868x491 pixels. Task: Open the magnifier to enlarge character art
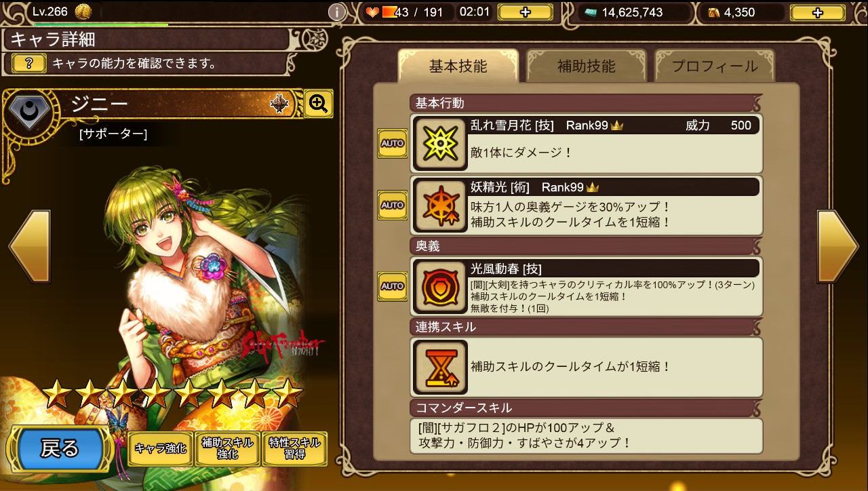[x=318, y=104]
